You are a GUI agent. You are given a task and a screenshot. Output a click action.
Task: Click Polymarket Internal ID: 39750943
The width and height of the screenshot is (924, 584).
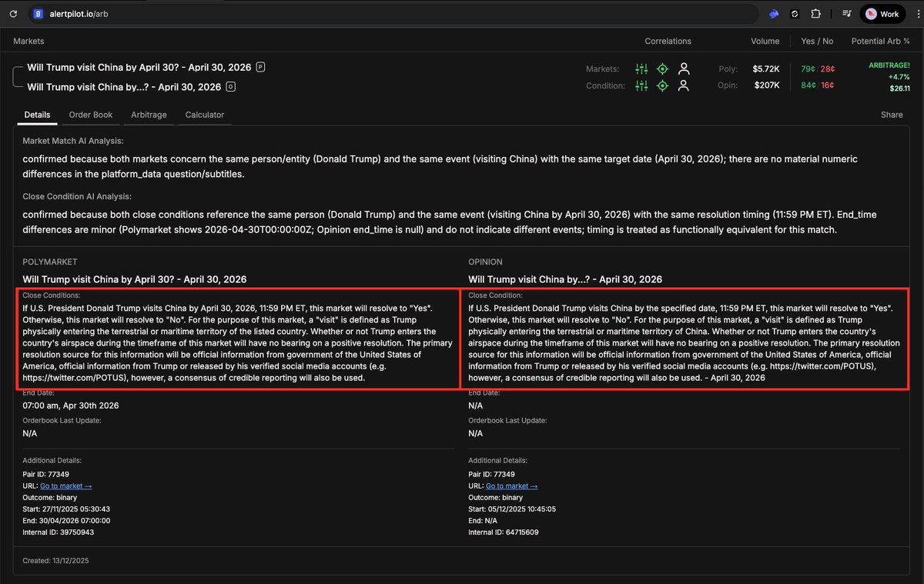(59, 532)
